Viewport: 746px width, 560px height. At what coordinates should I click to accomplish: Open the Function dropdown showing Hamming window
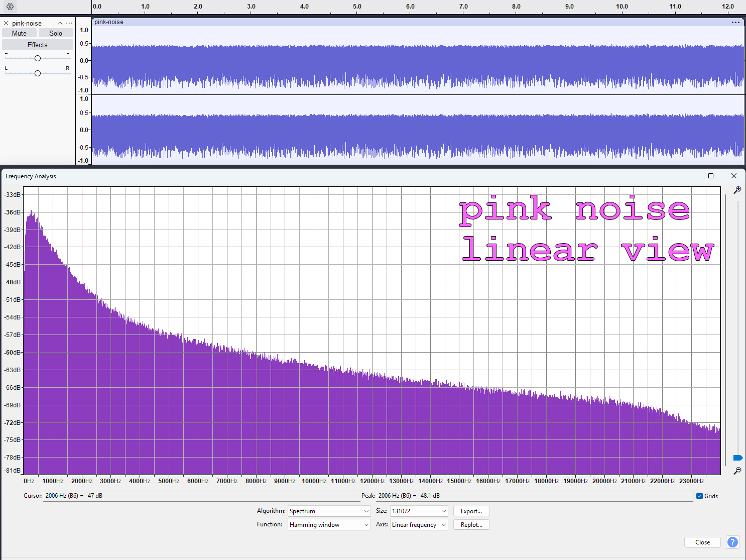point(329,524)
